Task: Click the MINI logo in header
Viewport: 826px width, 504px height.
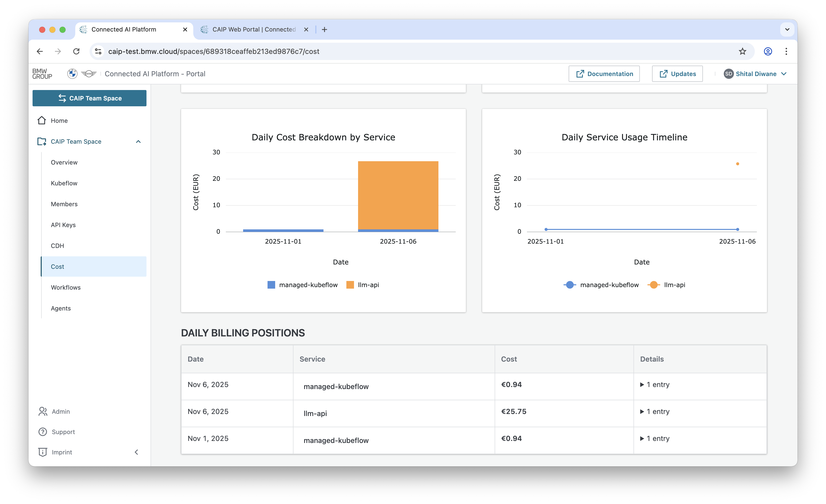Action: coord(89,74)
